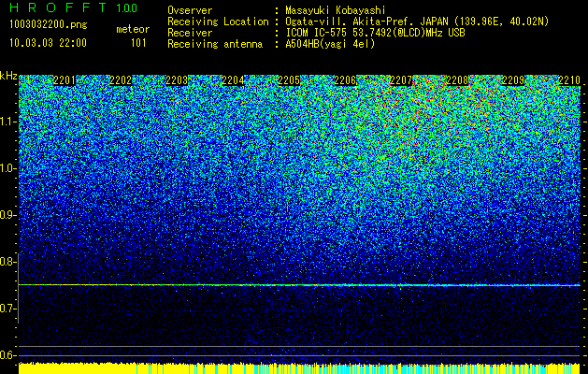Image resolution: width=588 pixels, height=374 pixels.
Task: Click the meteor label
Action: click(133, 29)
